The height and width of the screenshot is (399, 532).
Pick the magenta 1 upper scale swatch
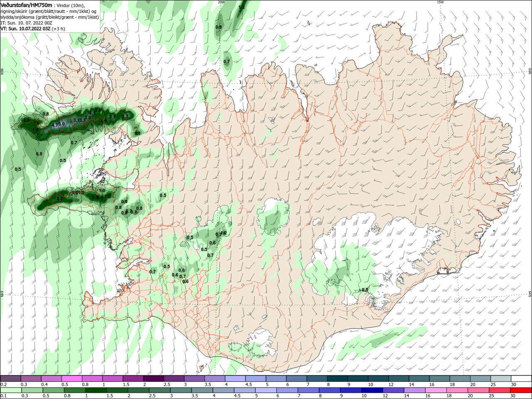[x=113, y=379]
